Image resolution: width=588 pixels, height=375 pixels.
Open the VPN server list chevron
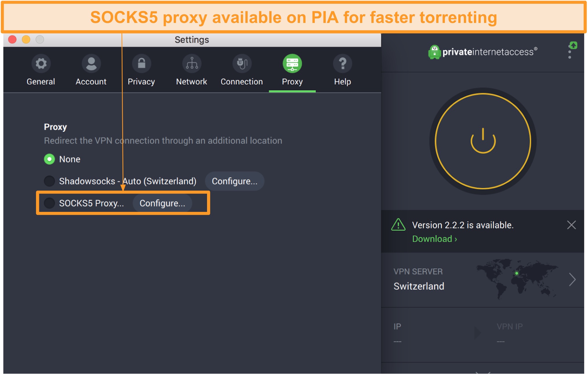(x=572, y=280)
